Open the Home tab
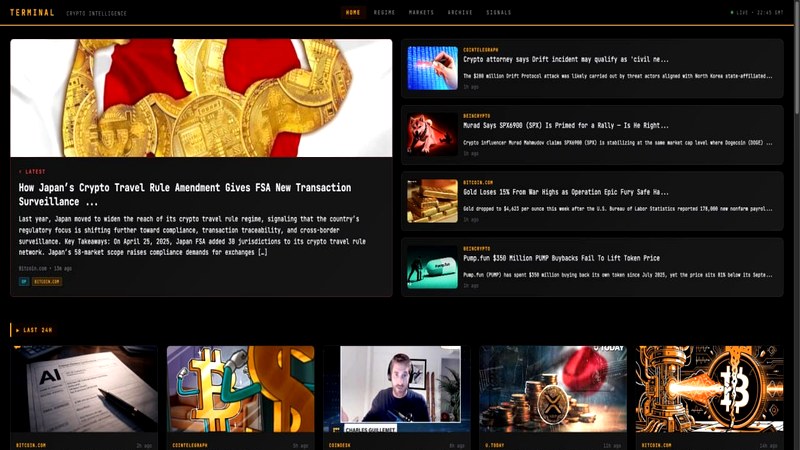The width and height of the screenshot is (800, 450). (352, 12)
